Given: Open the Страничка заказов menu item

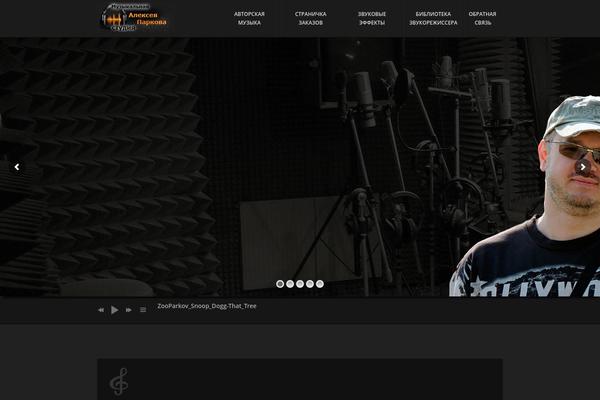Looking at the screenshot, I should click(x=310, y=18).
